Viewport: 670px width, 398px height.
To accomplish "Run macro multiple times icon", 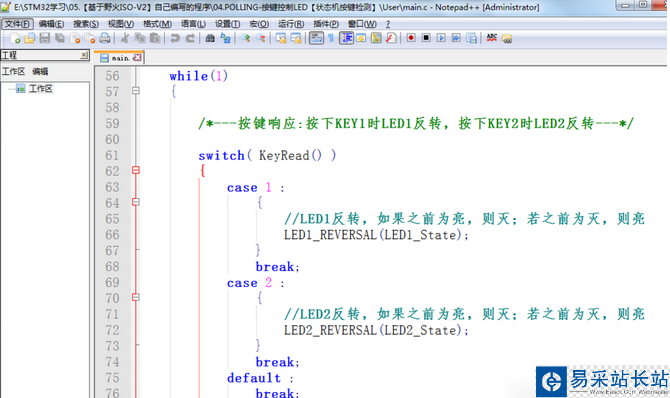I will click(x=456, y=38).
